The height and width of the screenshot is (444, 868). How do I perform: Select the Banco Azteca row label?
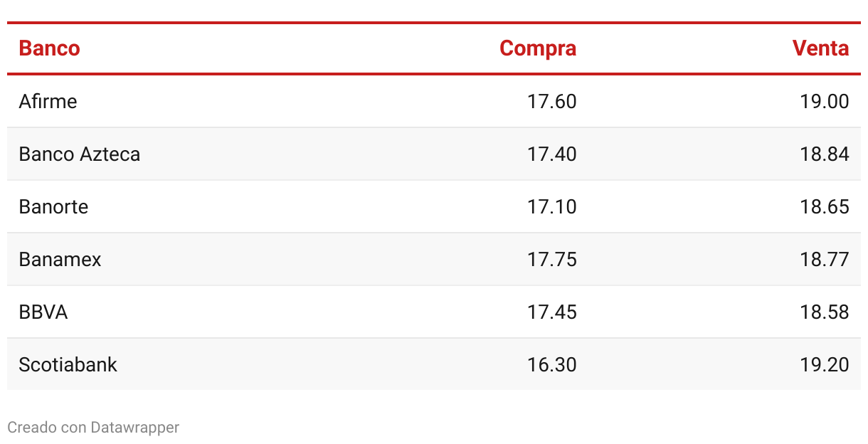point(80,154)
